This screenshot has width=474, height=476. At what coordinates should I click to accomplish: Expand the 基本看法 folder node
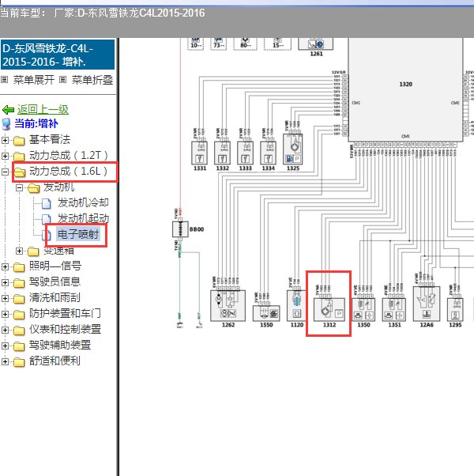[5, 140]
